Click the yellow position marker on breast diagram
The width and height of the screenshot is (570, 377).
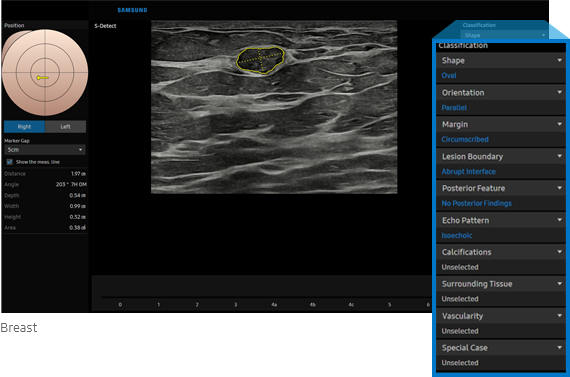click(x=43, y=77)
